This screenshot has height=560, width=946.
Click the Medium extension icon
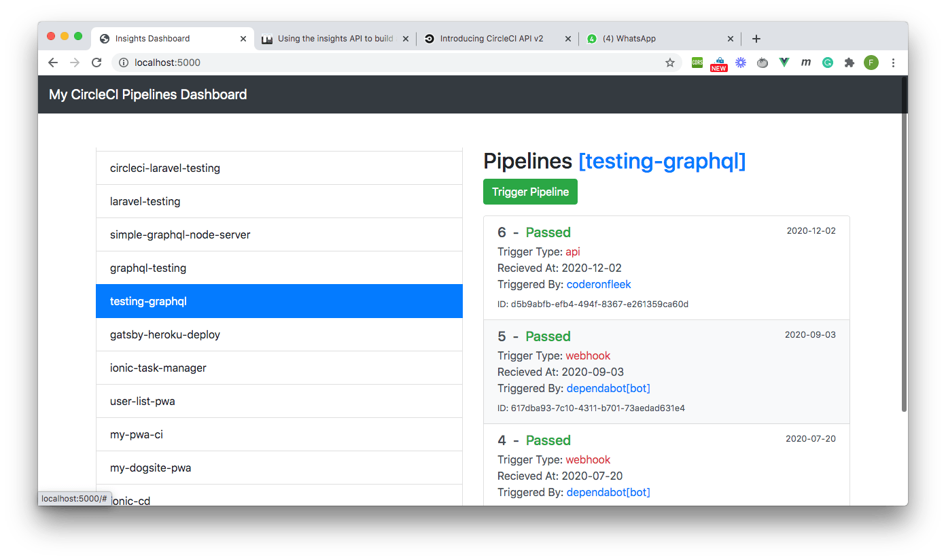coord(805,62)
